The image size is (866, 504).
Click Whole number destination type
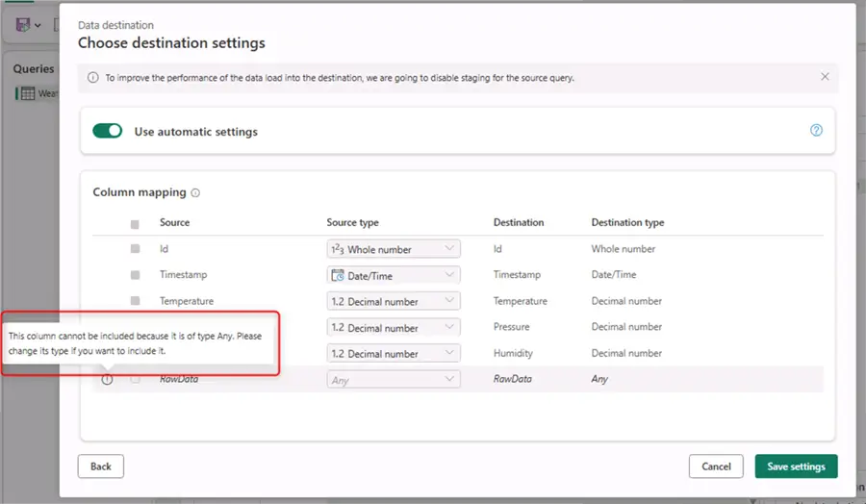pyautogui.click(x=623, y=249)
